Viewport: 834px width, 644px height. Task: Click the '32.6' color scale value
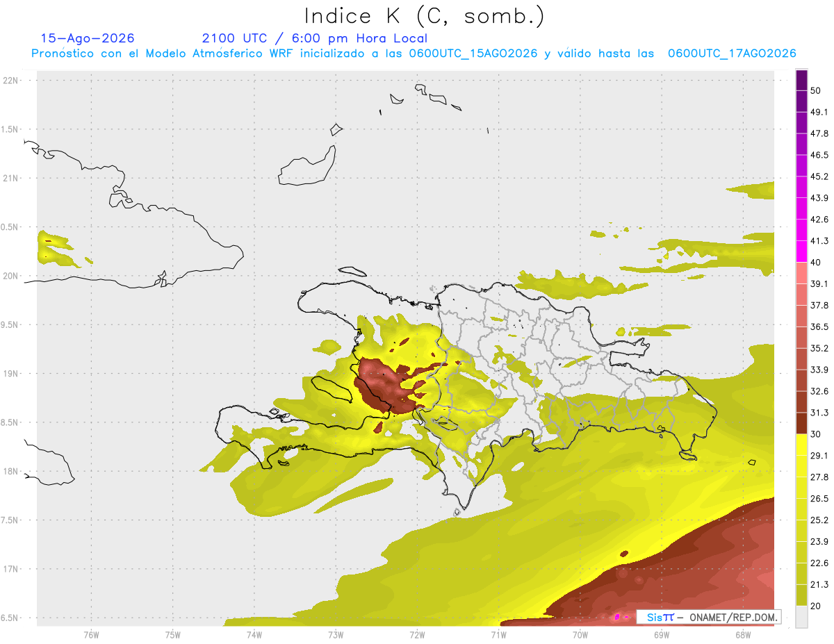[x=819, y=391]
